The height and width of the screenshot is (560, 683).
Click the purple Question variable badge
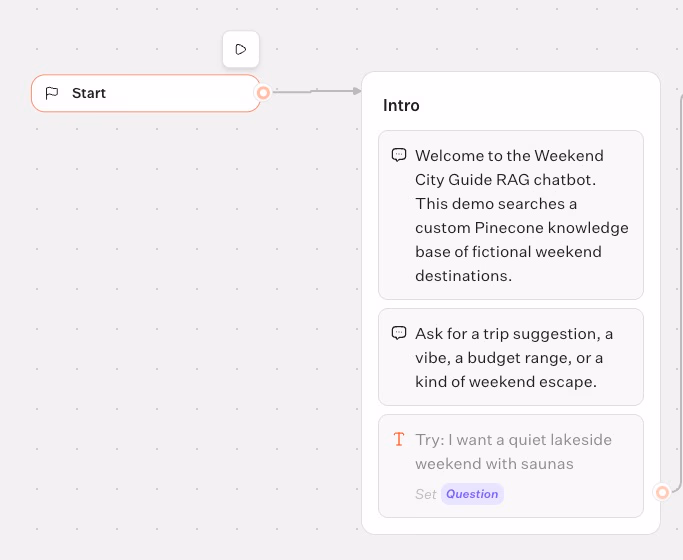(472, 494)
